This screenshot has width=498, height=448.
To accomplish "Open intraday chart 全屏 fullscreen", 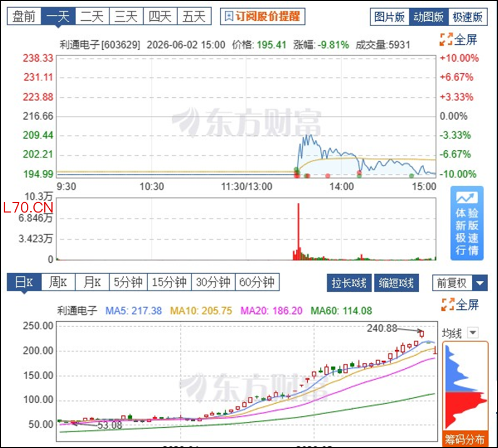I will click(459, 40).
